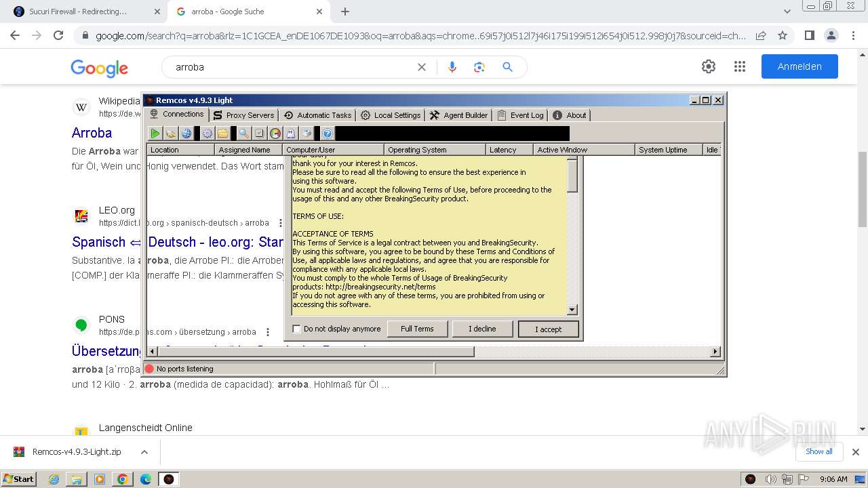868x488 pixels.
Task: Click the I decline button
Action: (x=482, y=329)
